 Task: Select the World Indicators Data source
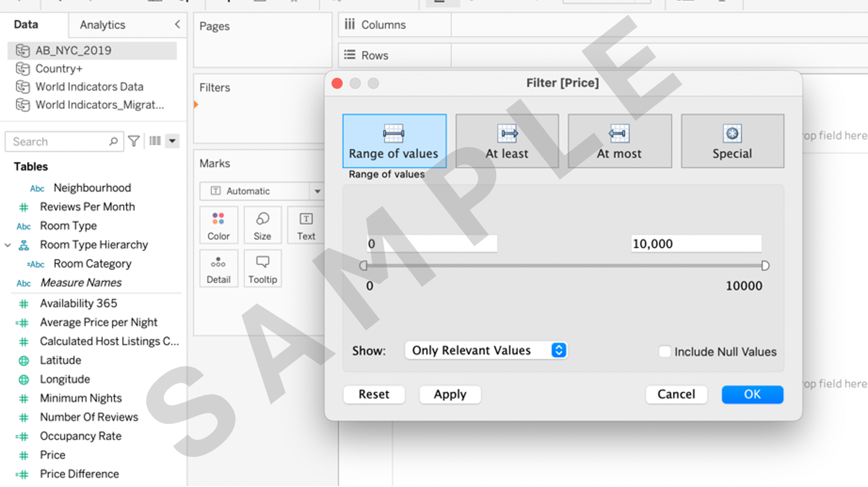(x=89, y=86)
